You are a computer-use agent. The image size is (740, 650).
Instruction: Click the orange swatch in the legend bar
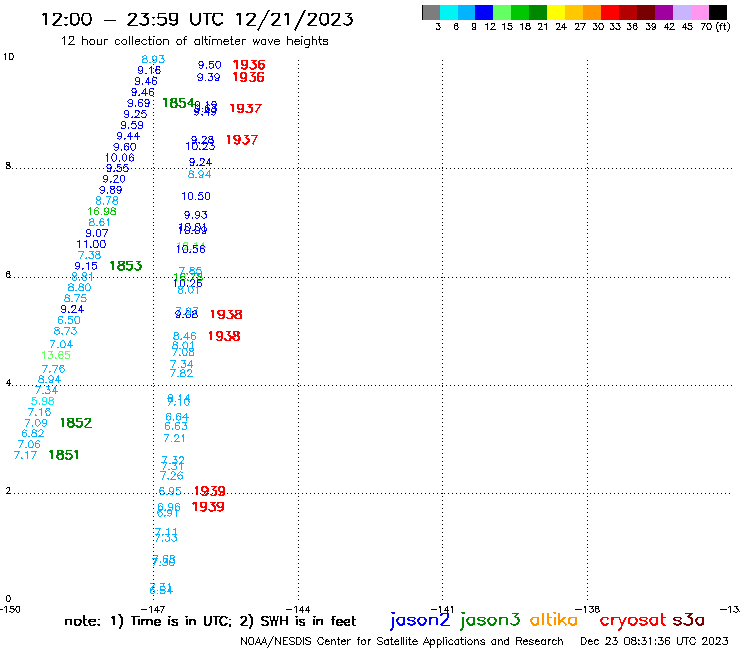[x=592, y=12]
